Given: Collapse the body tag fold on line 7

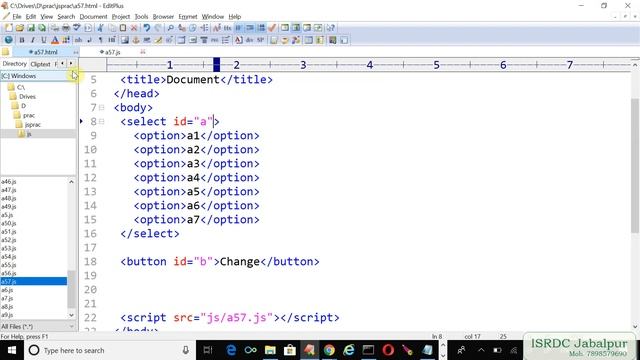Looking at the screenshot, I should coord(102,108).
